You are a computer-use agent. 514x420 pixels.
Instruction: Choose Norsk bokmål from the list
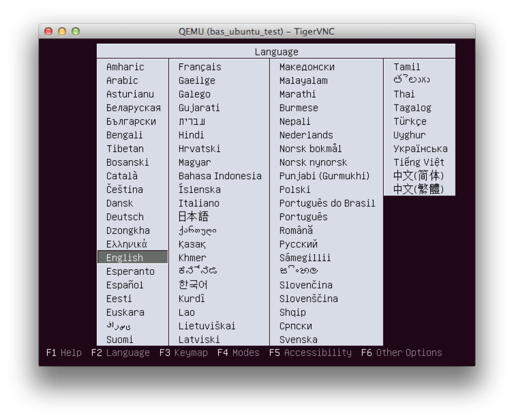311,149
